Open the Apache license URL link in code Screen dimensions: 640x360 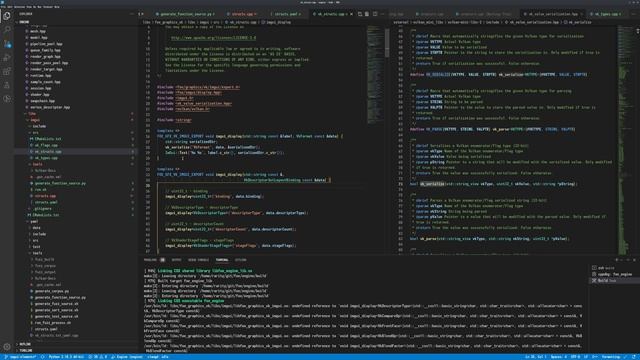[x=213, y=38]
